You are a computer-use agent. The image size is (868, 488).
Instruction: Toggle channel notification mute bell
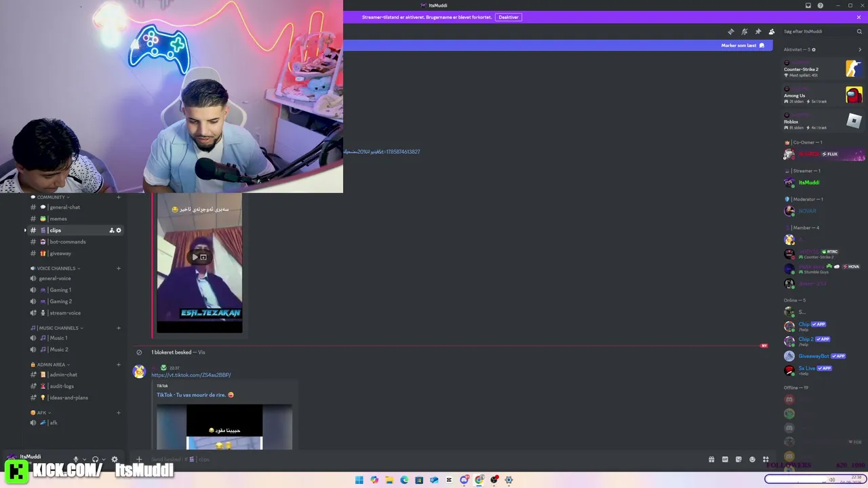(x=744, y=32)
